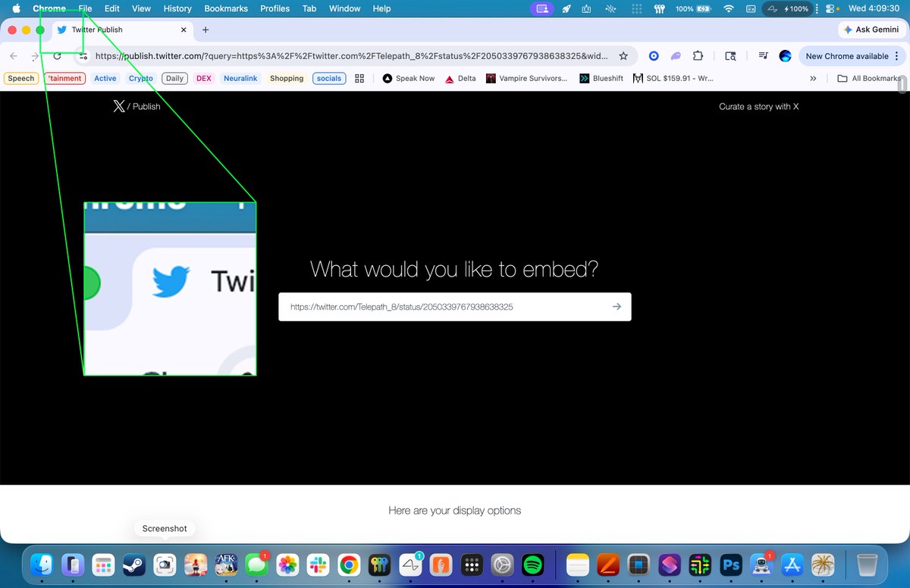
Task: Click the battery 100% indicator
Action: [x=693, y=8]
